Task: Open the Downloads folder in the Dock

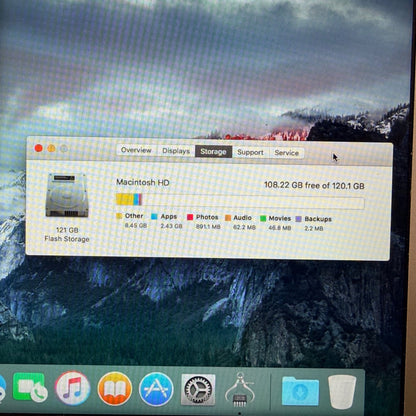Action: coord(300,391)
